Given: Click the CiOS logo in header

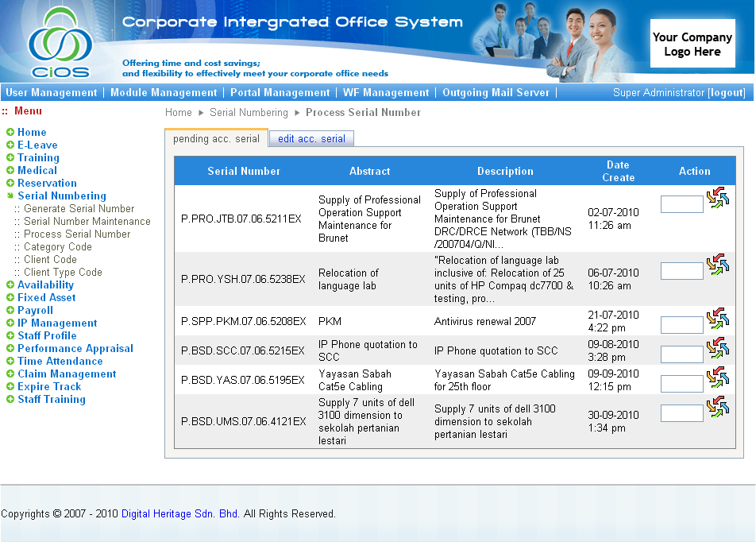Looking at the screenshot, I should 60,42.
